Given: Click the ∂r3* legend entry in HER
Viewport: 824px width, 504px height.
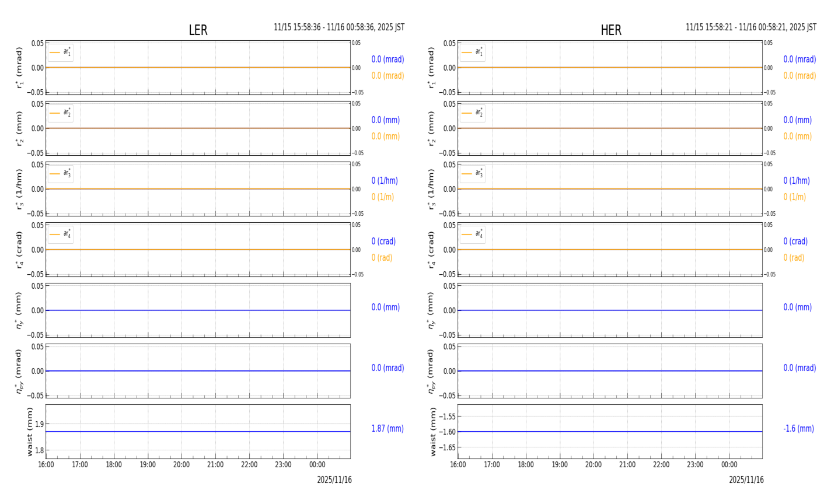Looking at the screenshot, I should [473, 174].
